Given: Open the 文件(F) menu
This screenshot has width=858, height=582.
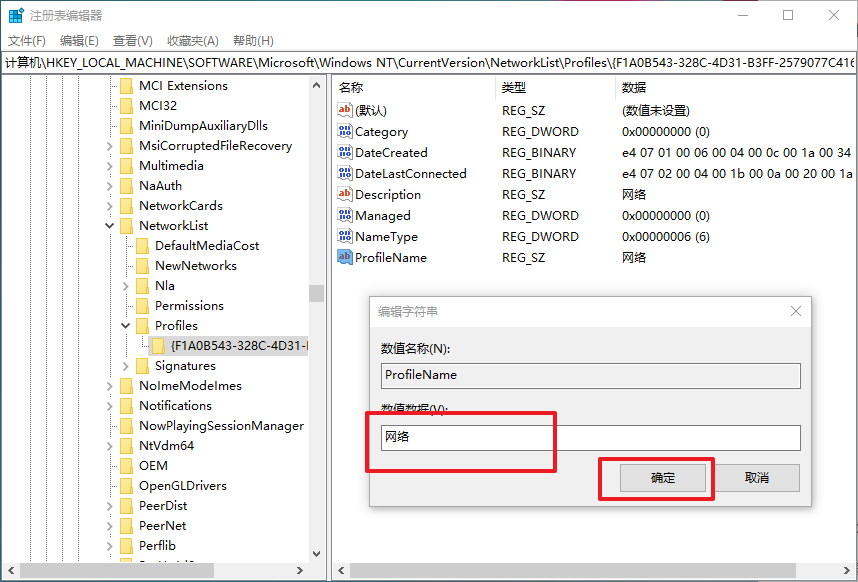Looking at the screenshot, I should pyautogui.click(x=27, y=41).
